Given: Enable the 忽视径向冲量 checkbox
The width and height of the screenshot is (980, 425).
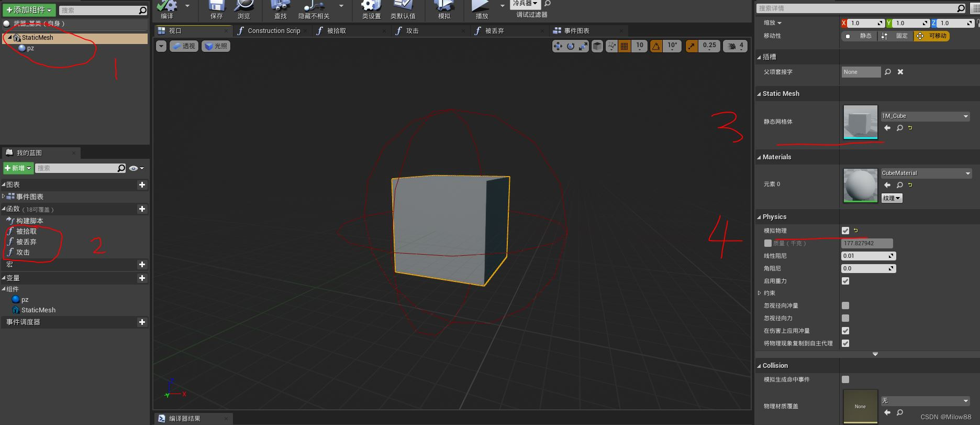Looking at the screenshot, I should 845,306.
